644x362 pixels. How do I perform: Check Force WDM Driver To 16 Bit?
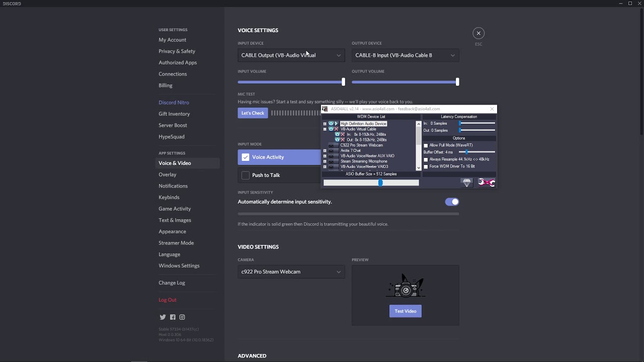pyautogui.click(x=426, y=166)
